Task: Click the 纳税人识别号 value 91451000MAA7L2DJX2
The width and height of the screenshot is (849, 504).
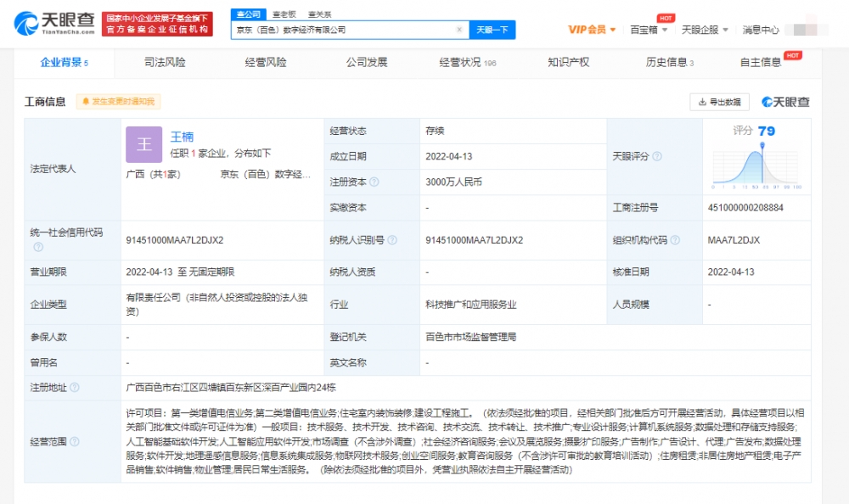Action: coord(475,240)
